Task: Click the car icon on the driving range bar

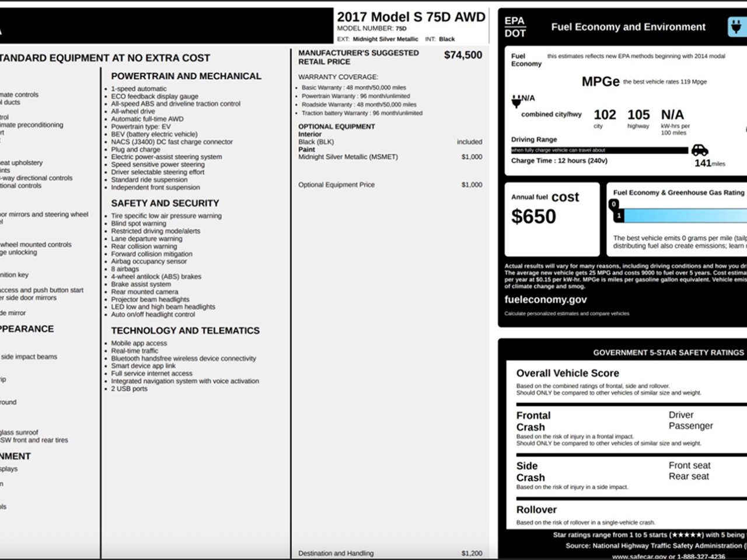Action: coord(700,150)
